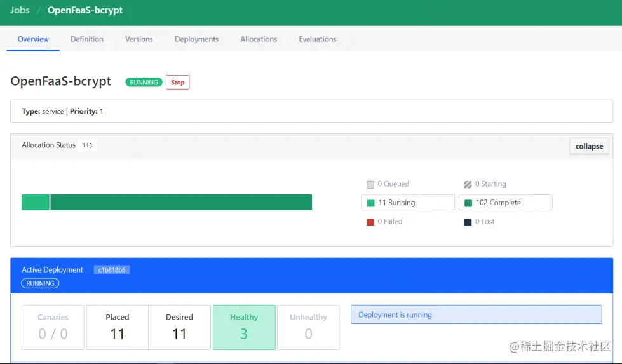Click the Canaries 0 / 0 box
The height and width of the screenshot is (364, 622).
(53, 327)
